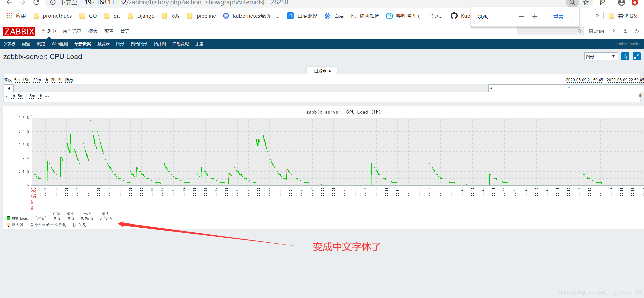Open the Kubernetes帮助 bookmark
644x298 pixels.
pyautogui.click(x=251, y=16)
